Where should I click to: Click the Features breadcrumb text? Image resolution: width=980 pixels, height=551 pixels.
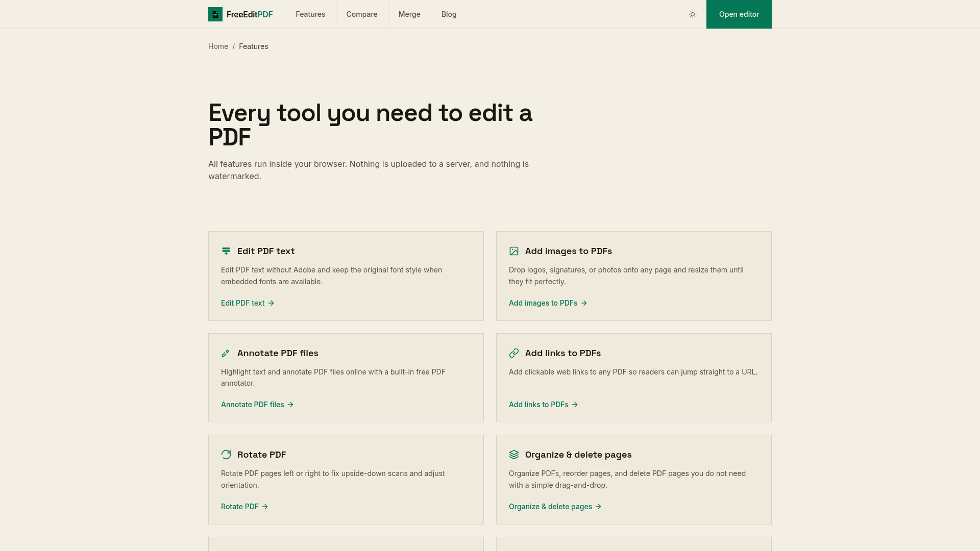pos(254,46)
